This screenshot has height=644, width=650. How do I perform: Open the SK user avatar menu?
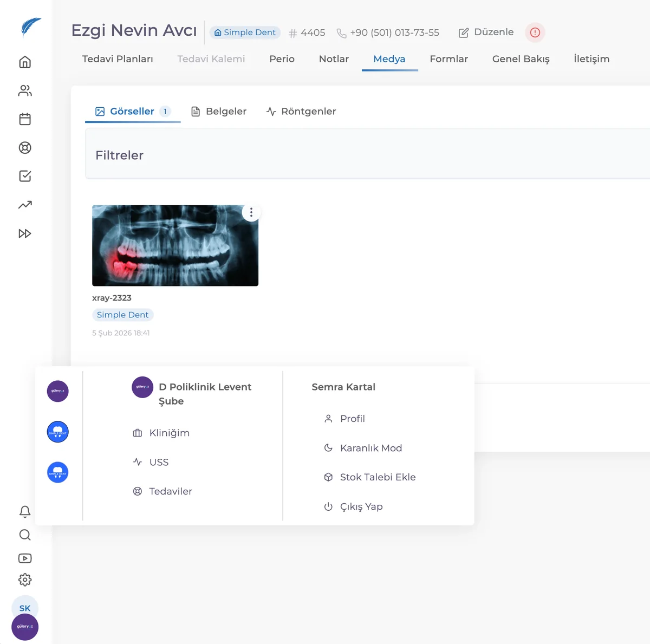[25, 608]
